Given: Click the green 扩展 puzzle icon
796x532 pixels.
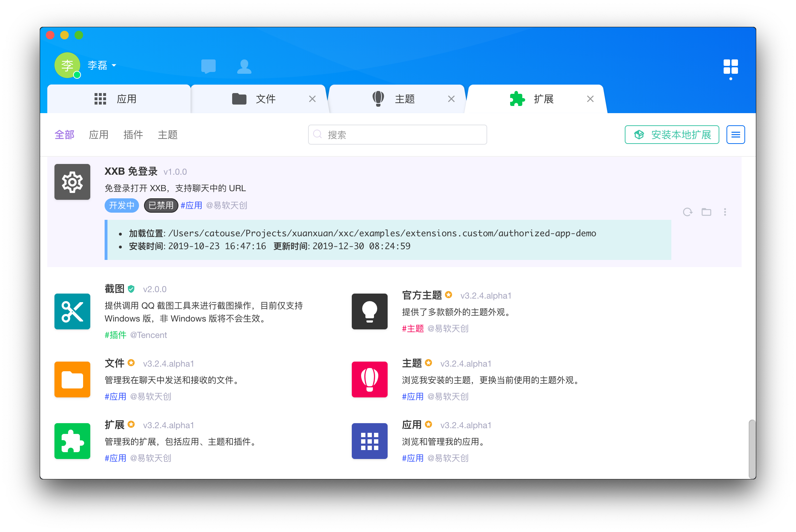Looking at the screenshot, I should click(x=72, y=441).
